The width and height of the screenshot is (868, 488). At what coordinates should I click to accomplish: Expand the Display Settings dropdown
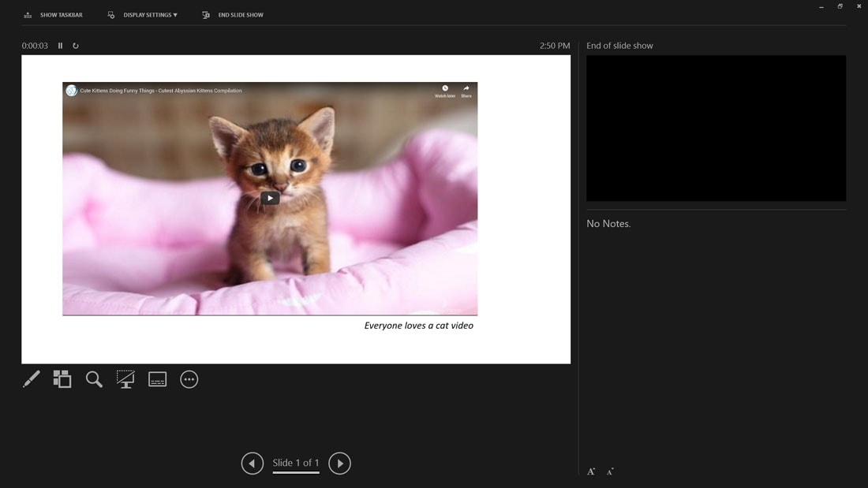143,15
